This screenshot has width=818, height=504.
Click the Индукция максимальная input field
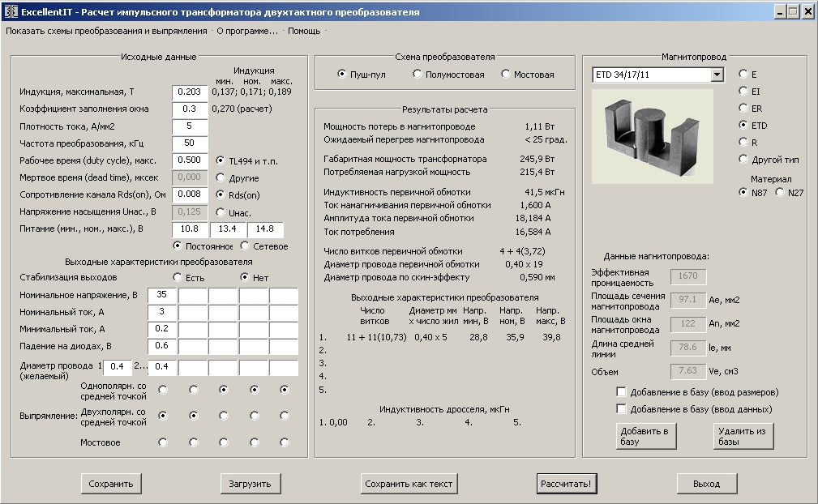pos(190,92)
